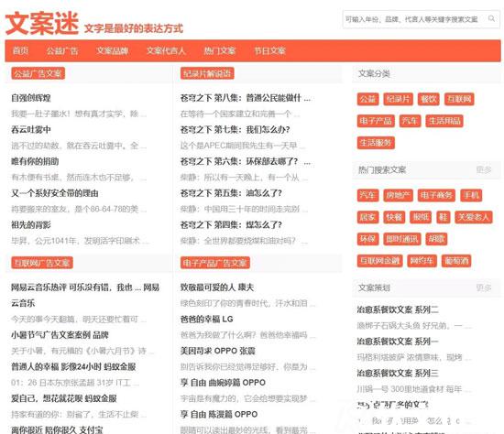The width and height of the screenshot is (504, 434).
Task: Click the 互联网广告文案 section header
Action: point(42,263)
